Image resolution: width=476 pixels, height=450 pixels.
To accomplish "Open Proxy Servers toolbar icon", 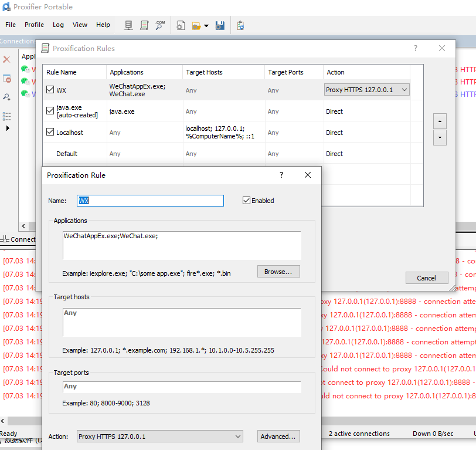I will click(x=129, y=25).
